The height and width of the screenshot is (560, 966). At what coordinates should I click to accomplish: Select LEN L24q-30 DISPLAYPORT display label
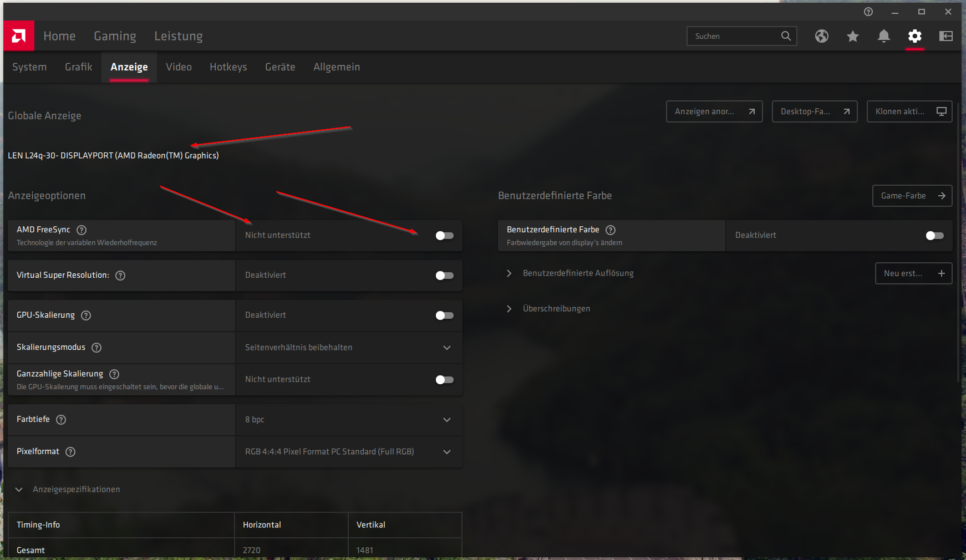tap(113, 156)
